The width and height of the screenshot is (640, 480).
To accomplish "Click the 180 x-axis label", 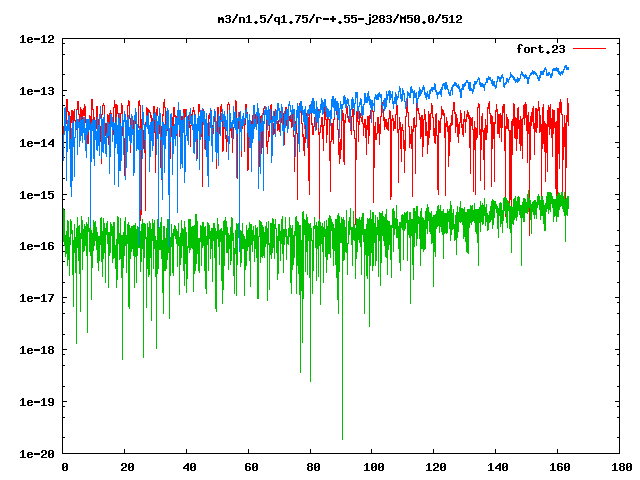I will coord(622,467).
